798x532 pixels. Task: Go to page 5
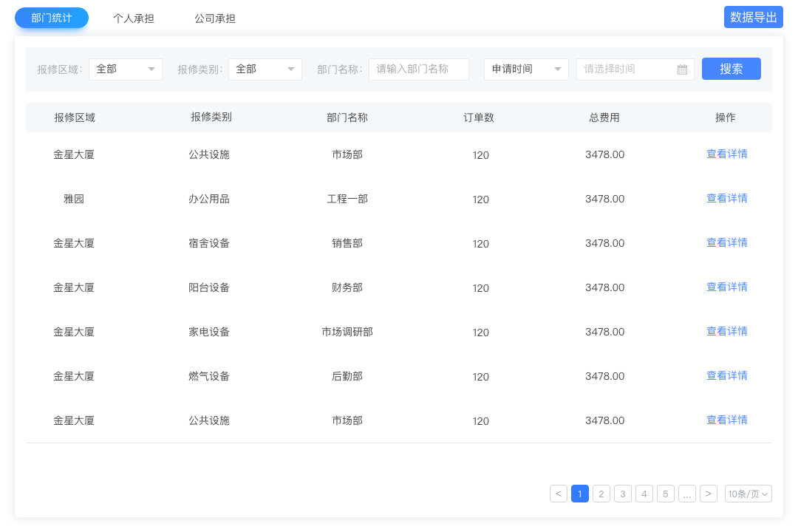(x=665, y=494)
